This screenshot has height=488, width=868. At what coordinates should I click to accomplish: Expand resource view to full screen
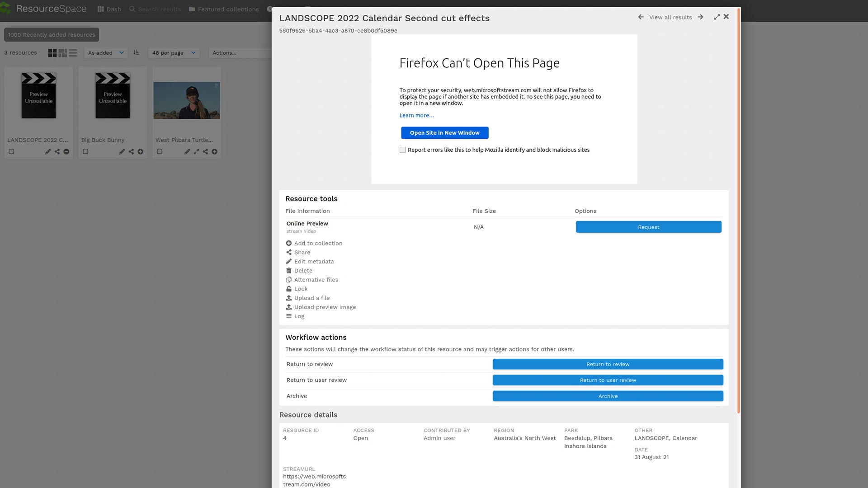click(x=717, y=17)
